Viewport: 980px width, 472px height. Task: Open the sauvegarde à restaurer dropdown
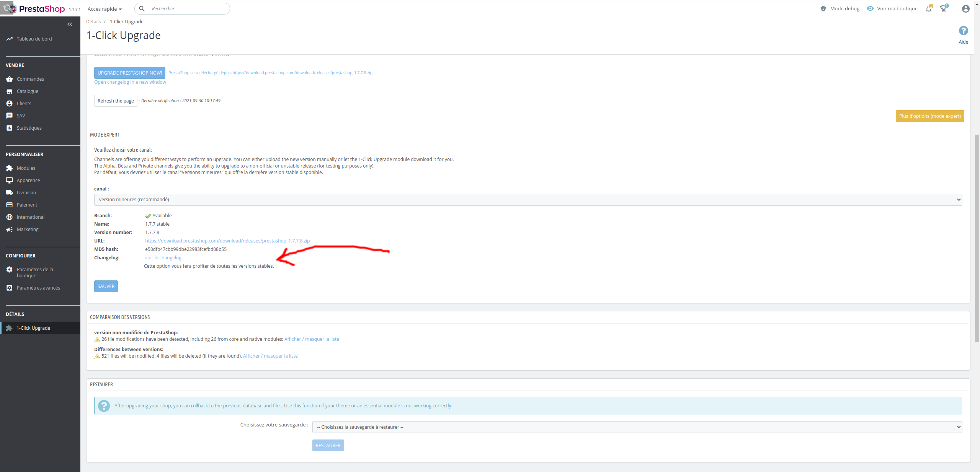point(637,427)
